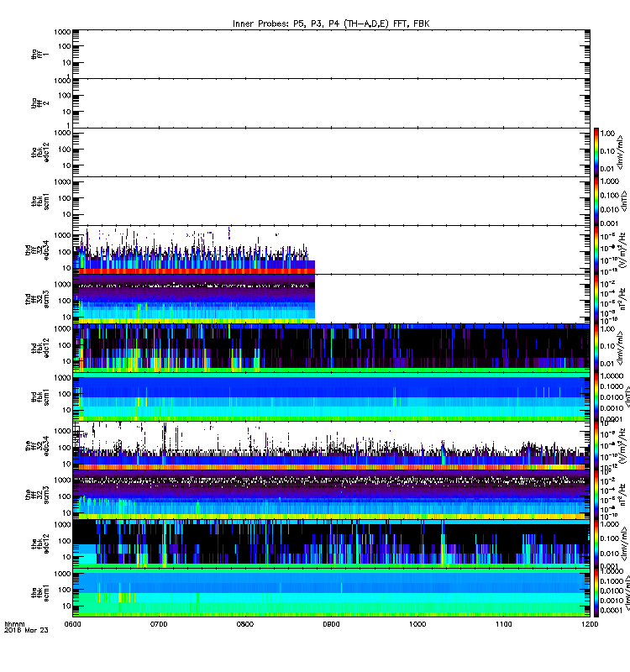Click the 'the fbk edc12' panel label
630x672 pixels.
(x=39, y=544)
